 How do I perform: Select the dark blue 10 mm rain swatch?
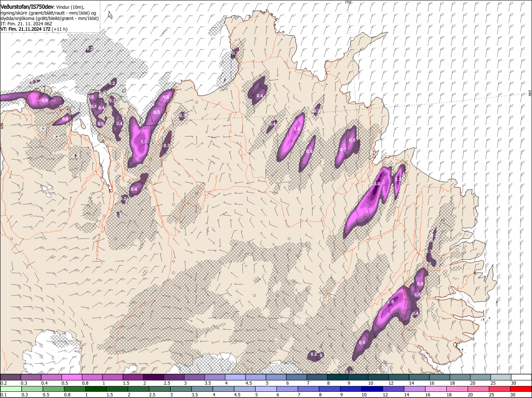tap(373, 389)
